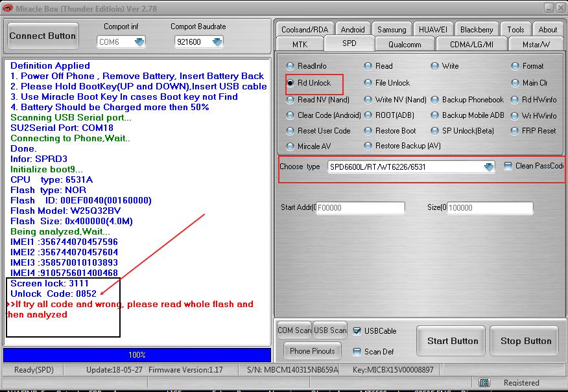Open the Comport Baudrate 921600 dropdown
This screenshot has height=392, width=568.
point(217,42)
